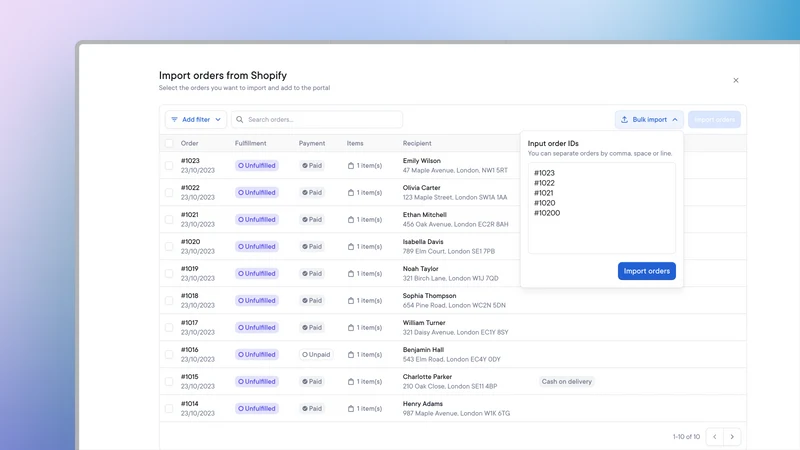The image size is (800, 450).
Task: Select the checkbox for order #1019
Action: pyautogui.click(x=169, y=273)
